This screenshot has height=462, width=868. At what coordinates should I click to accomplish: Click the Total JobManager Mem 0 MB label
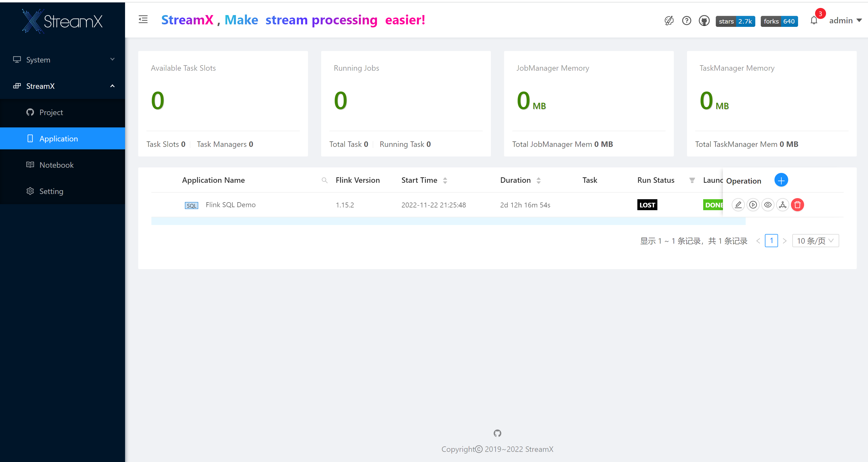[x=562, y=144]
